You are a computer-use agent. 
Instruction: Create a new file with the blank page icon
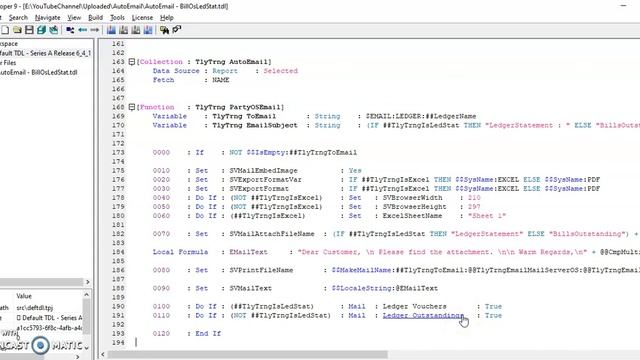[x=5, y=30]
